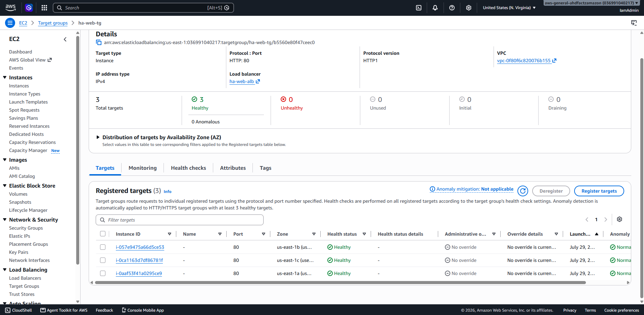Collapse the Network & Security section
The image size is (644, 315).
[x=5, y=220]
